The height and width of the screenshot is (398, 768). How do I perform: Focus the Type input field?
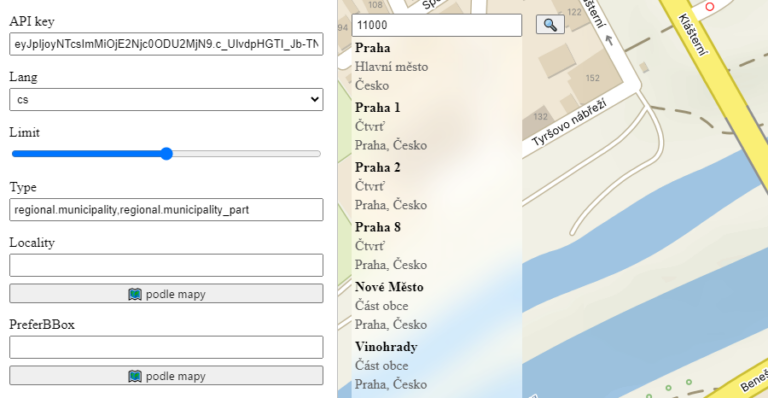(166, 210)
